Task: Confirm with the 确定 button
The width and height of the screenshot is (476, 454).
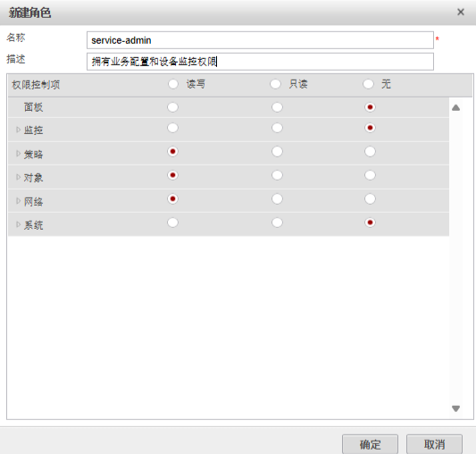Action: [x=370, y=444]
